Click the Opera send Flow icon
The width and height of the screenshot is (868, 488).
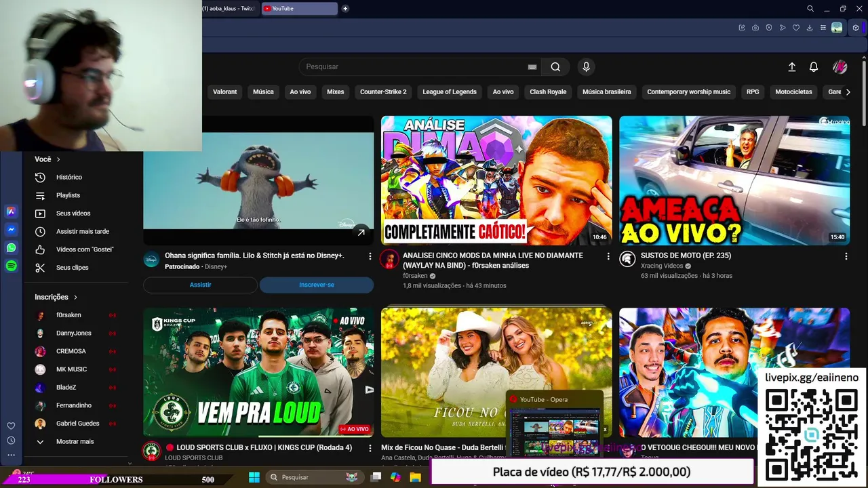point(783,28)
